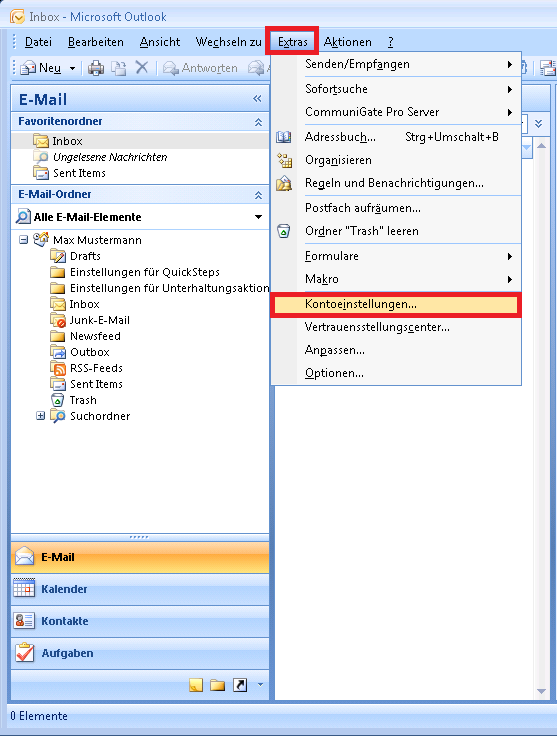The image size is (557, 736).
Task: Collapse the Max Mustermann mailbox tree
Action: click(23, 240)
